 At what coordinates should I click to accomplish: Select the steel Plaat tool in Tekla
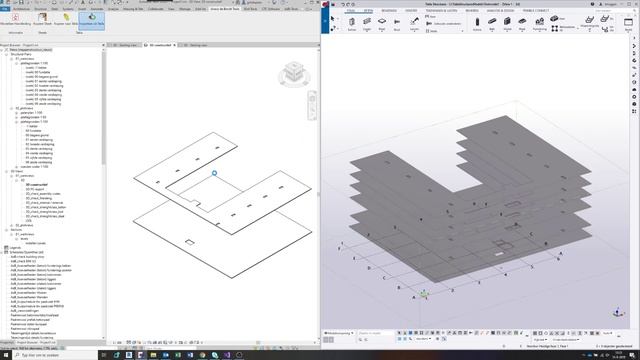pos(382,24)
